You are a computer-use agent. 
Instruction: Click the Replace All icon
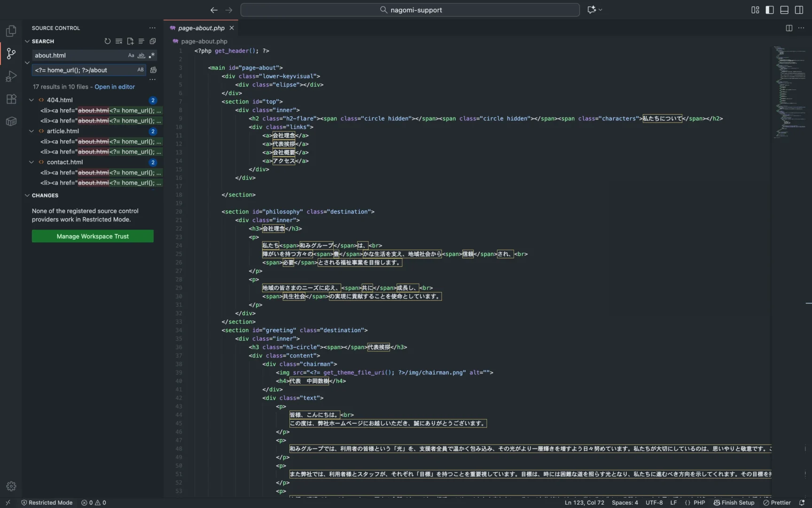[x=153, y=70]
